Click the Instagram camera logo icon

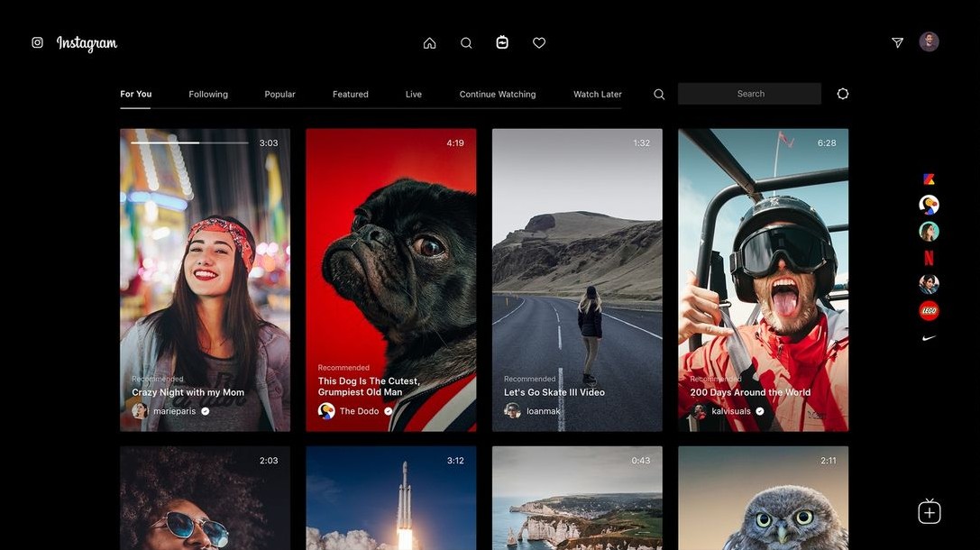coord(37,42)
